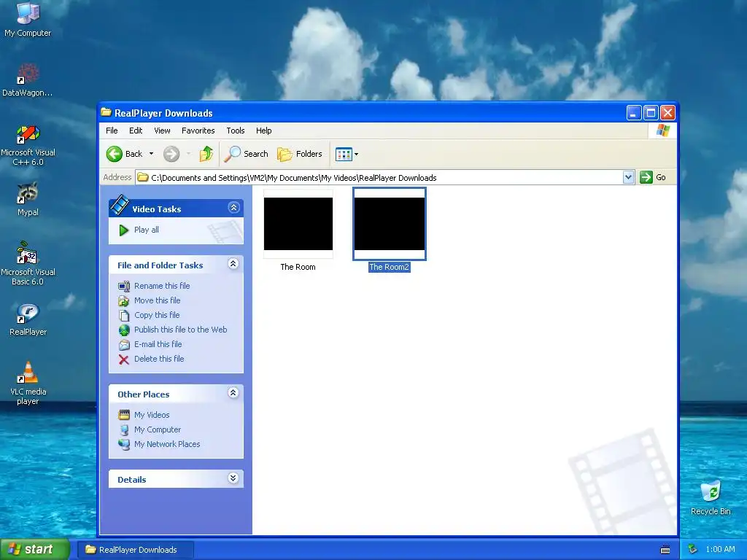
Task: Click the Video Tasks film strip icon
Action: [119, 205]
